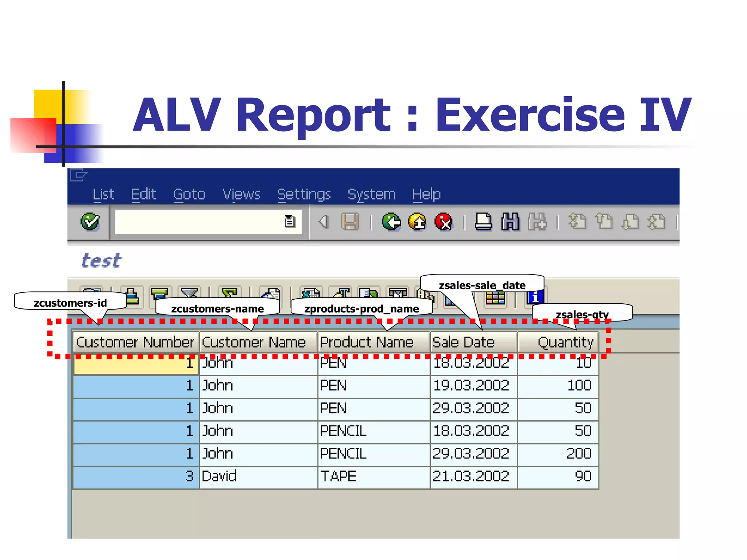This screenshot has width=747, height=560.
Task: Open the Views menu
Action: 241,194
